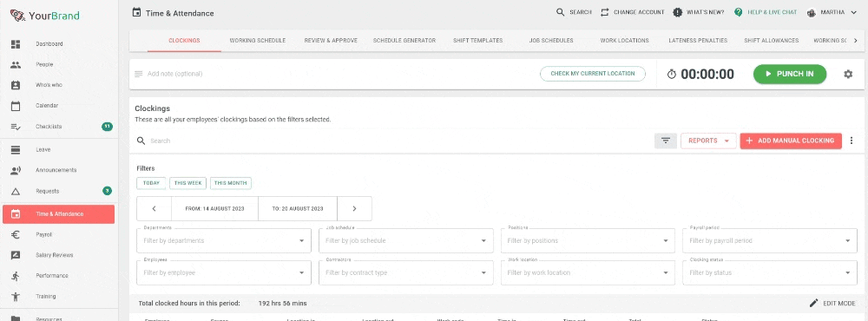This screenshot has height=321, width=868.
Task: Open the Dashboard sidebar icon
Action: (x=16, y=43)
